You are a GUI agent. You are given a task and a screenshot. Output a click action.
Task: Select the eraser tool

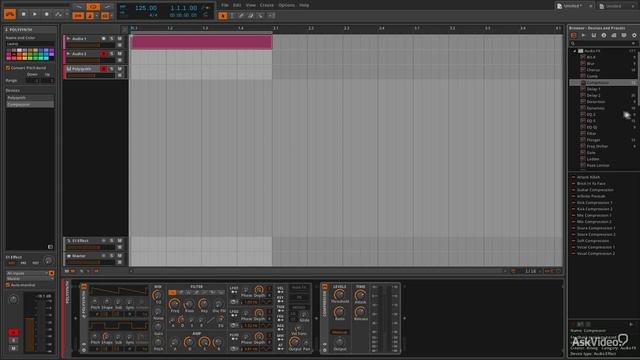pos(251,16)
